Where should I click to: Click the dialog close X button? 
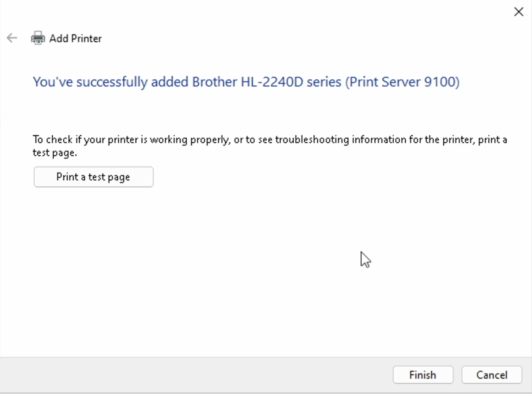[519, 12]
